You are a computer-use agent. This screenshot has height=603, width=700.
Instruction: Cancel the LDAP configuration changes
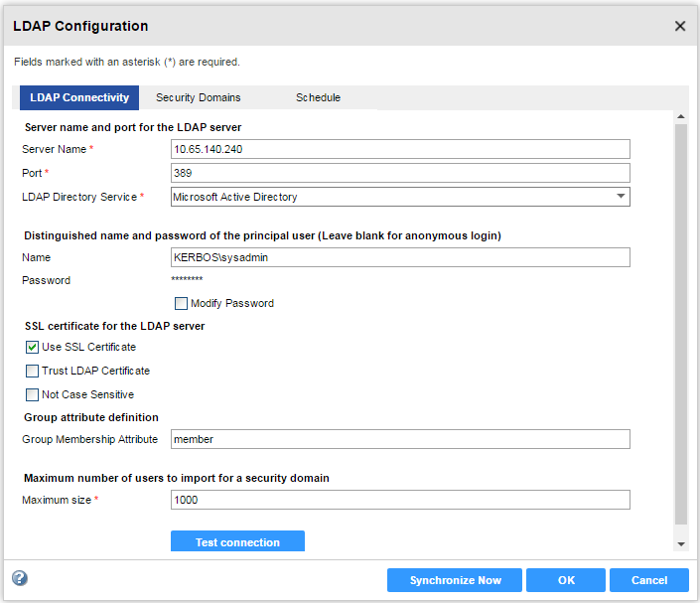click(649, 580)
